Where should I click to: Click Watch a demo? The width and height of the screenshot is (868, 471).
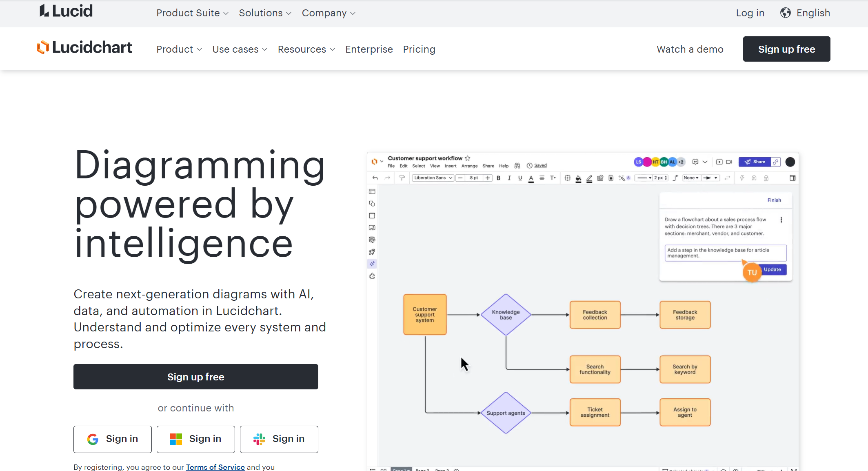tap(690, 49)
